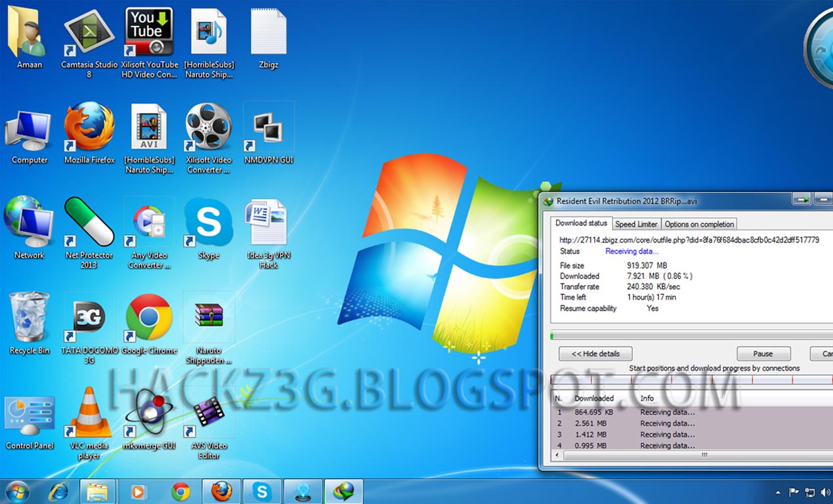The image size is (833, 504).
Task: Click the blue Receiving data status text
Action: tap(631, 251)
